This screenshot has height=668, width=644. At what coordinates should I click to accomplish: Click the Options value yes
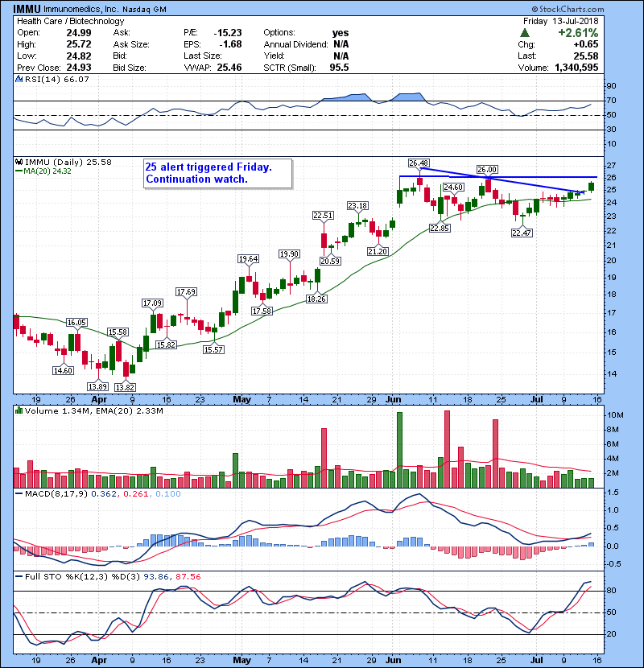tap(341, 33)
